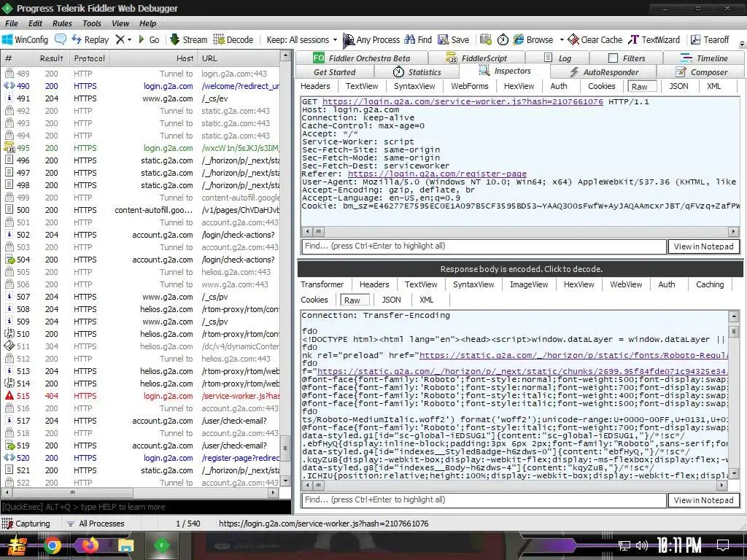Screen dimensions: 747x560
Task: Click the timer stopwatch icon
Action: pos(503,39)
